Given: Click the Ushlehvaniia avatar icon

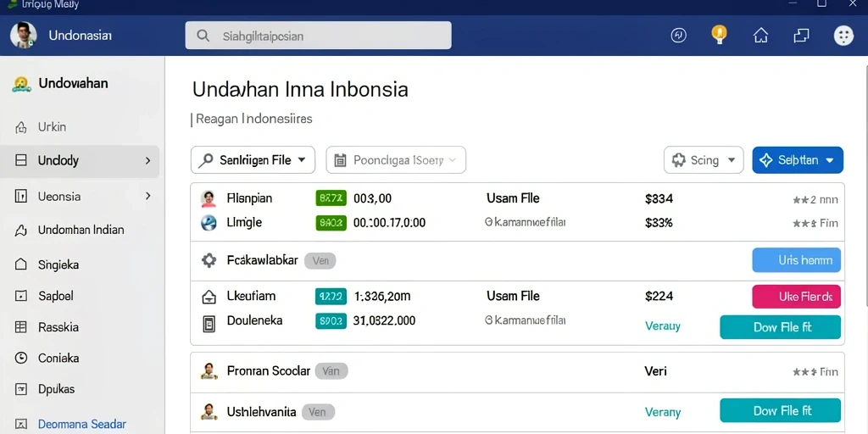Looking at the screenshot, I should point(209,412).
